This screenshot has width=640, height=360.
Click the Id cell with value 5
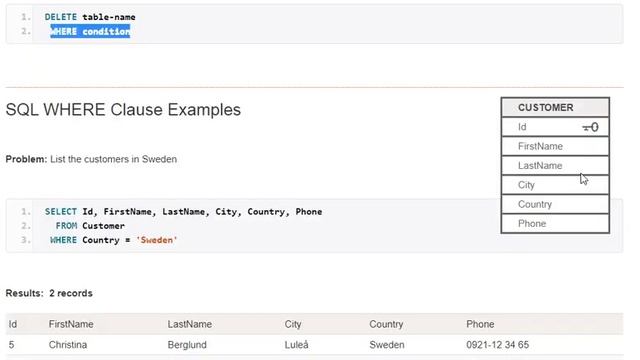[x=11, y=345]
